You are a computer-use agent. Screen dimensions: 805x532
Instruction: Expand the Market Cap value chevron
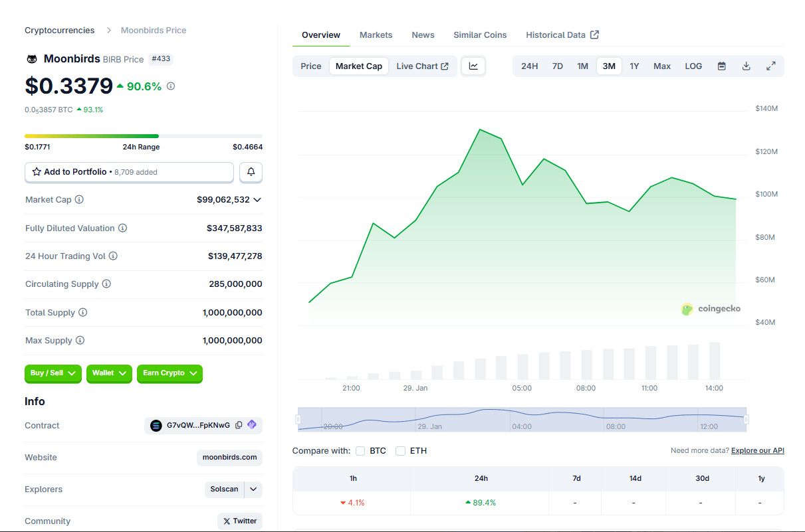click(x=257, y=200)
